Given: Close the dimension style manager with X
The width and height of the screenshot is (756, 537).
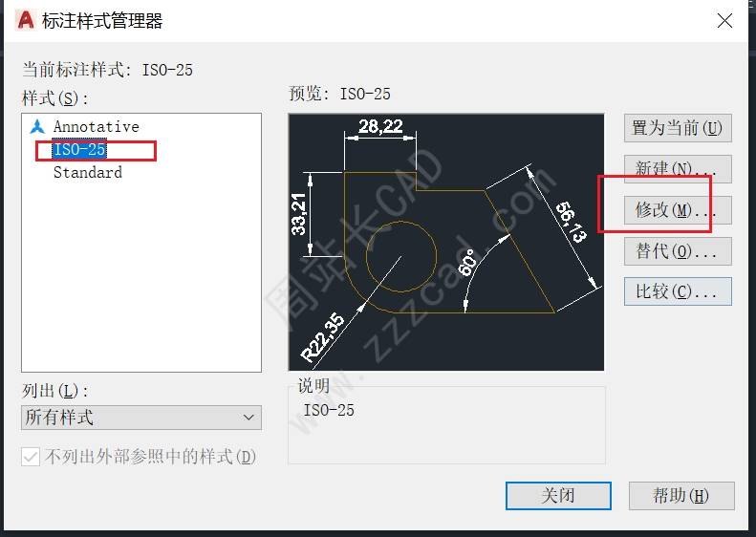Looking at the screenshot, I should [724, 21].
